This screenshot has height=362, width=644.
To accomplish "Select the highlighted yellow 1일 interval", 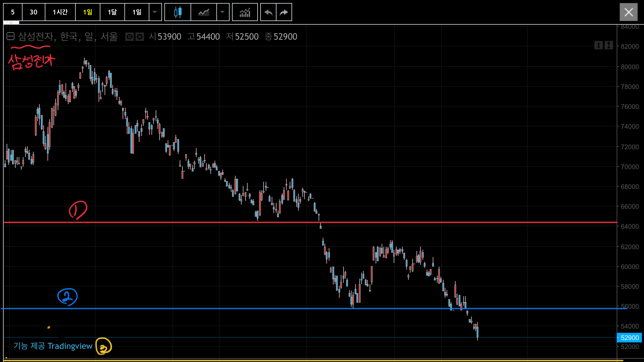I will 87,12.
